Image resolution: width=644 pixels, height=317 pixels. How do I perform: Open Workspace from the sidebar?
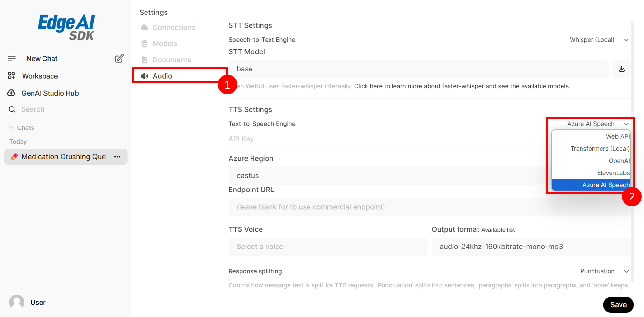point(40,76)
